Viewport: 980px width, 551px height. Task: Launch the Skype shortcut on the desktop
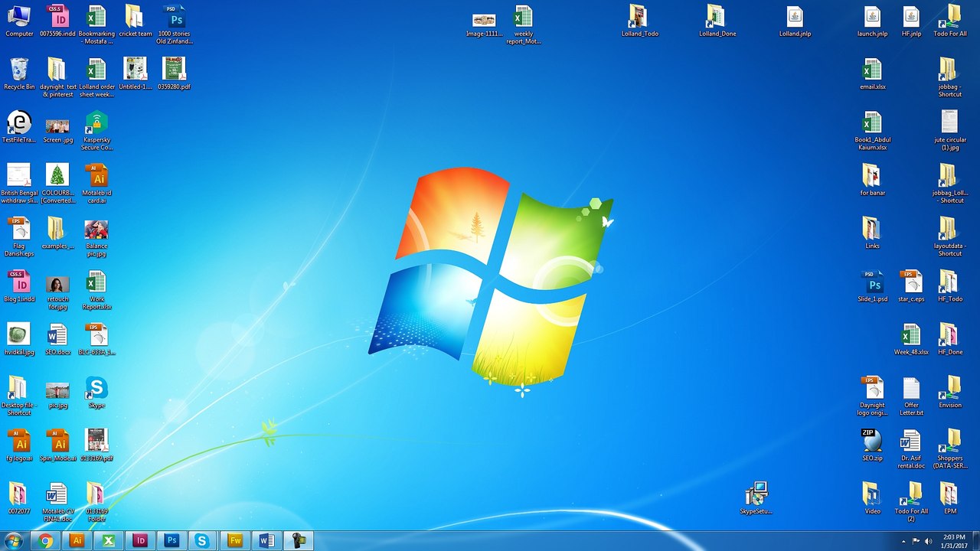coord(96,392)
